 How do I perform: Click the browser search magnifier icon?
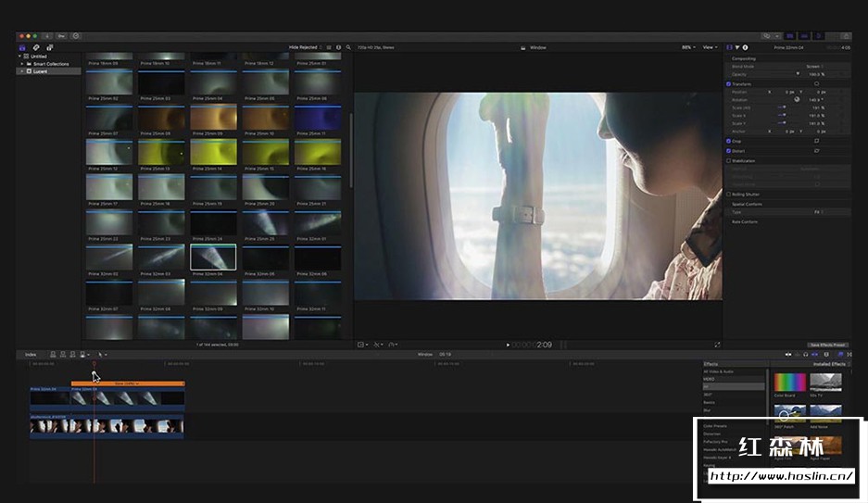pos(347,47)
